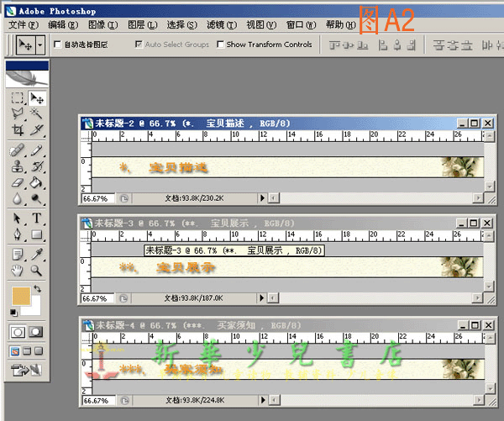Select the Rectangular Marquee tool

pyautogui.click(x=18, y=97)
